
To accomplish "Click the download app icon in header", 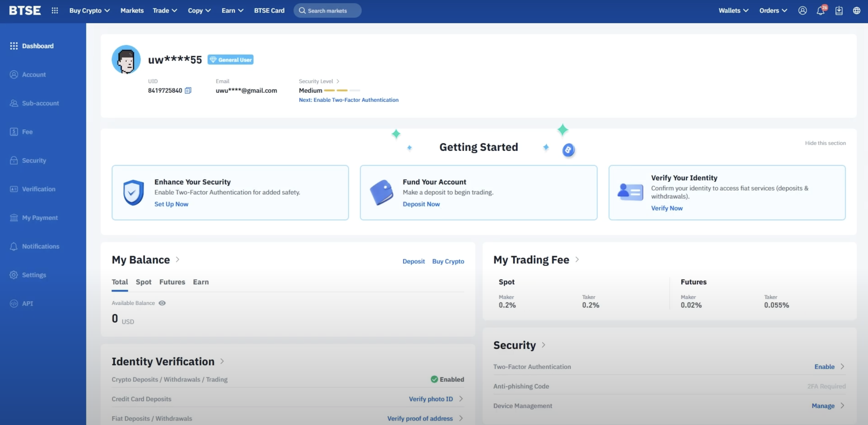I will (x=839, y=11).
